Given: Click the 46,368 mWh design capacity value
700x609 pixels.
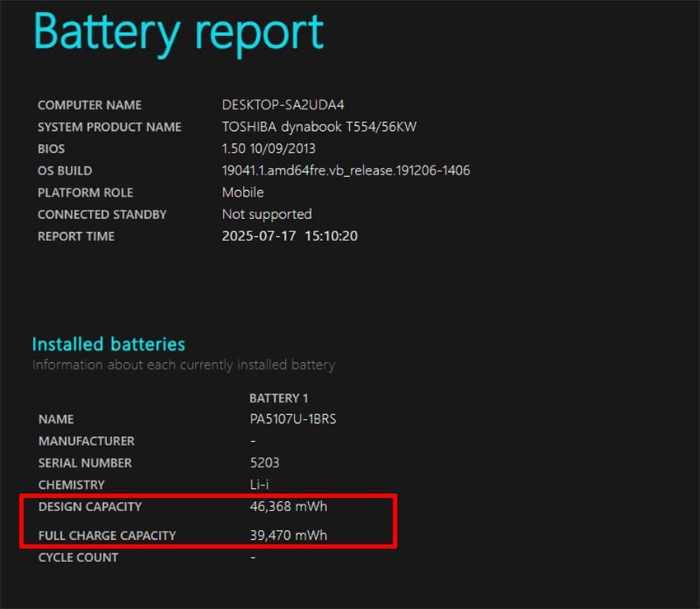Looking at the screenshot, I should click(288, 506).
